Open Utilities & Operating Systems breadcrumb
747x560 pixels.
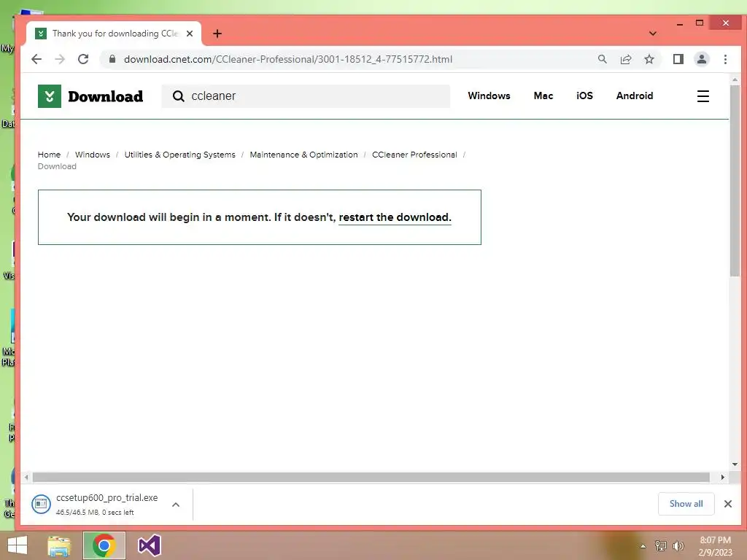point(179,155)
